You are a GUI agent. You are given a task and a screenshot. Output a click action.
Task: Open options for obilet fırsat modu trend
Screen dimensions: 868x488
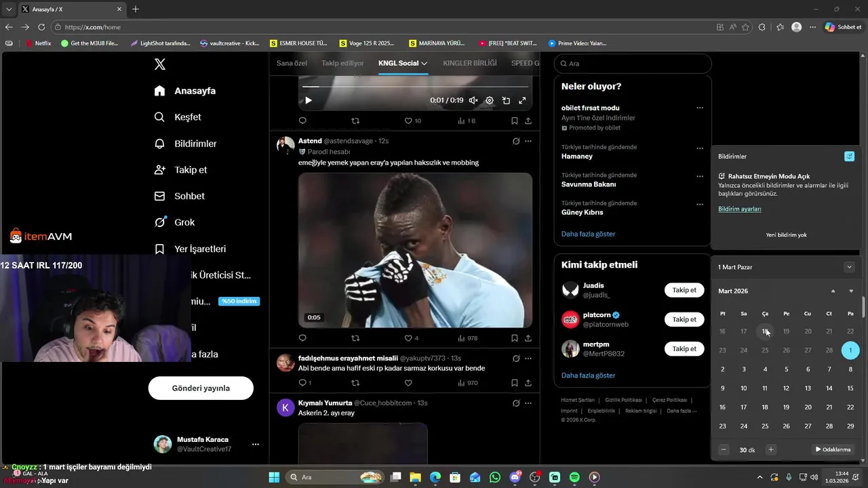pyautogui.click(x=700, y=108)
